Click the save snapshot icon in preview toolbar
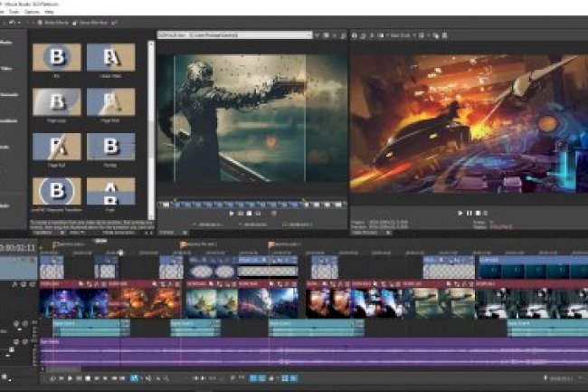Image resolution: width=588 pixels, height=392 pixels. coord(445,35)
